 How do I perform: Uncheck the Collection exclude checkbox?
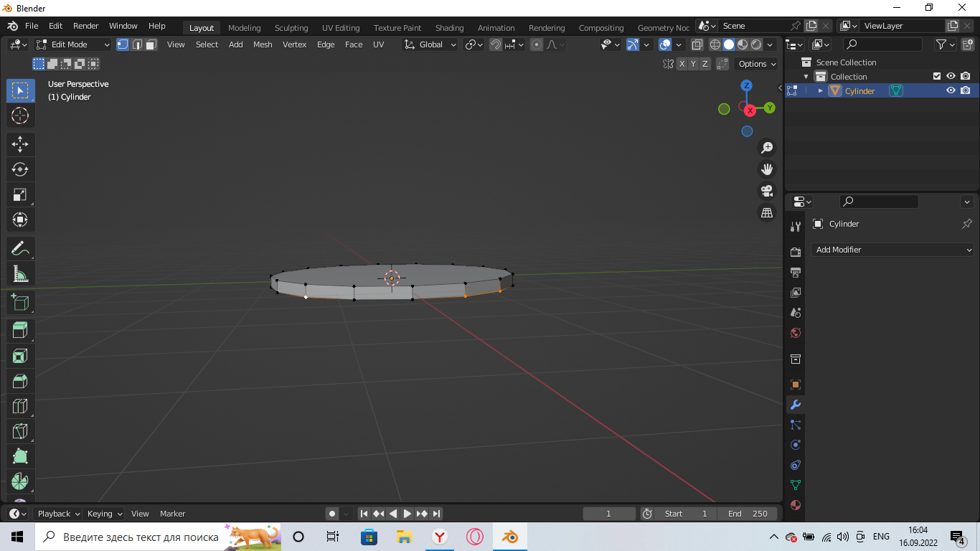(x=936, y=77)
